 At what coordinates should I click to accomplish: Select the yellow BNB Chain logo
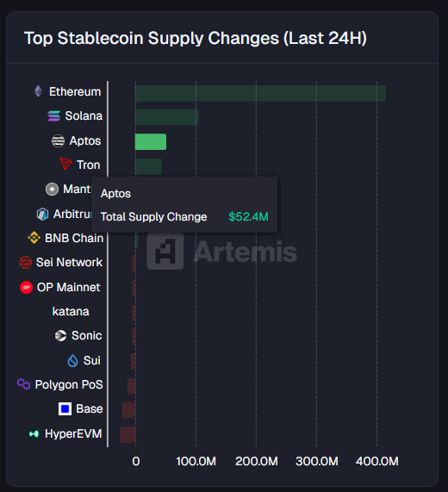pyautogui.click(x=34, y=238)
